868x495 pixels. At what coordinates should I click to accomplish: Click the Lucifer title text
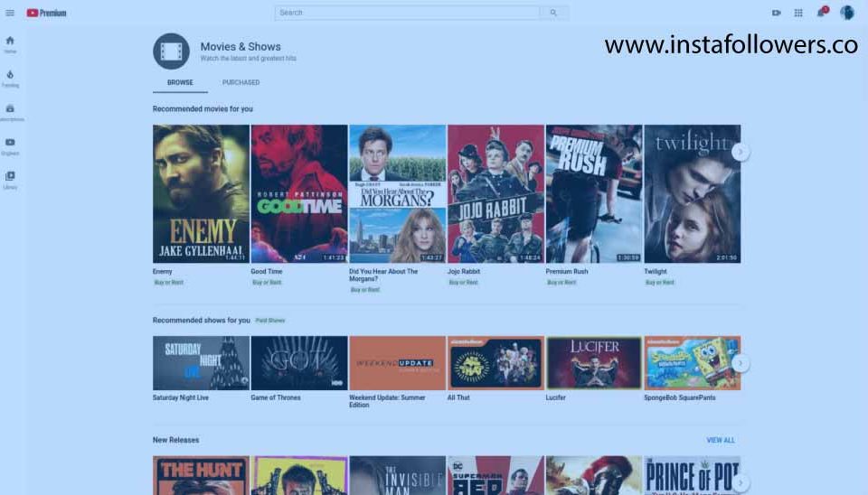[x=556, y=397]
